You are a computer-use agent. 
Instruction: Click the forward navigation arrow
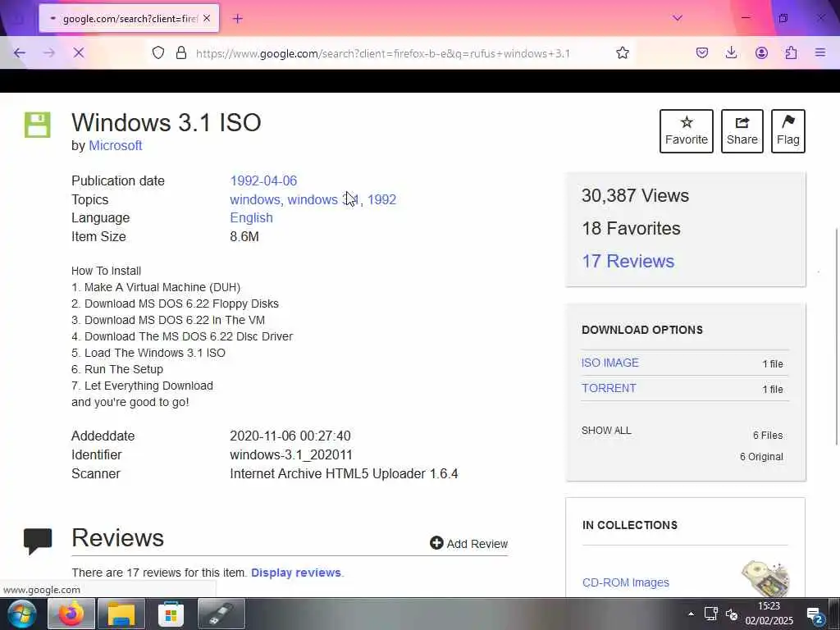click(49, 53)
